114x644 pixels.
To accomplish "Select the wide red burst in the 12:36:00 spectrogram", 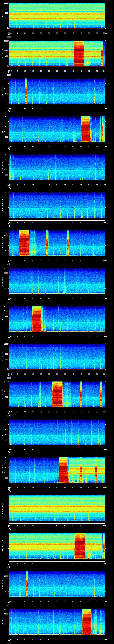I will tap(80, 546).
